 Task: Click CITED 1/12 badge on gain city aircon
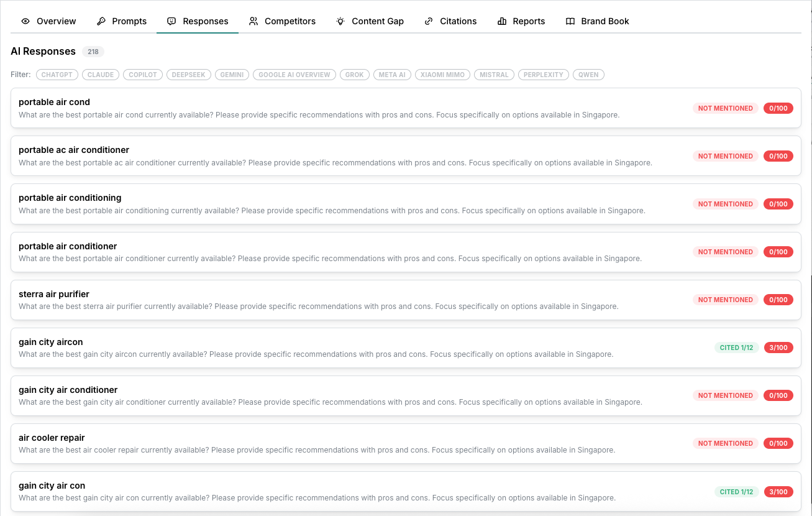(736, 348)
